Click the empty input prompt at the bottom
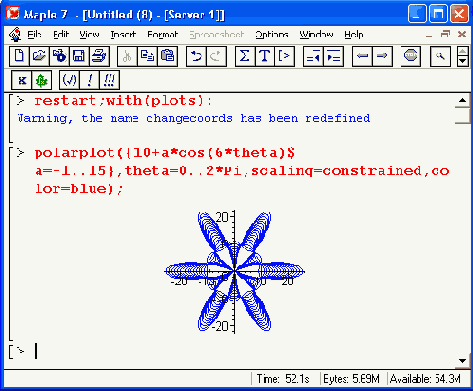The image size is (473, 391). coord(36,351)
